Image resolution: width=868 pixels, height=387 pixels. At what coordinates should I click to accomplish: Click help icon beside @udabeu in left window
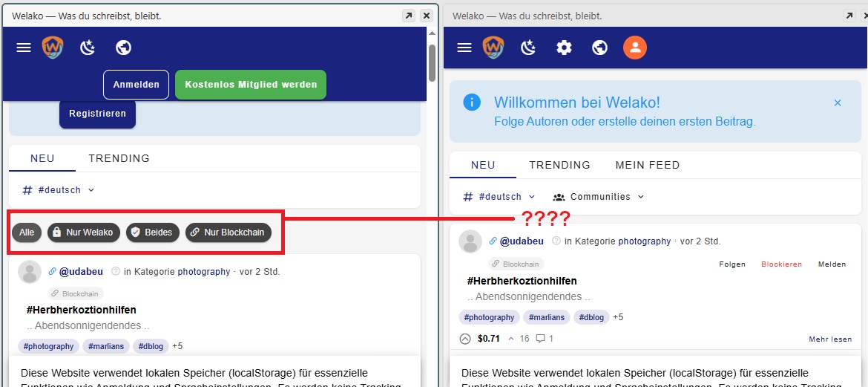pos(115,272)
